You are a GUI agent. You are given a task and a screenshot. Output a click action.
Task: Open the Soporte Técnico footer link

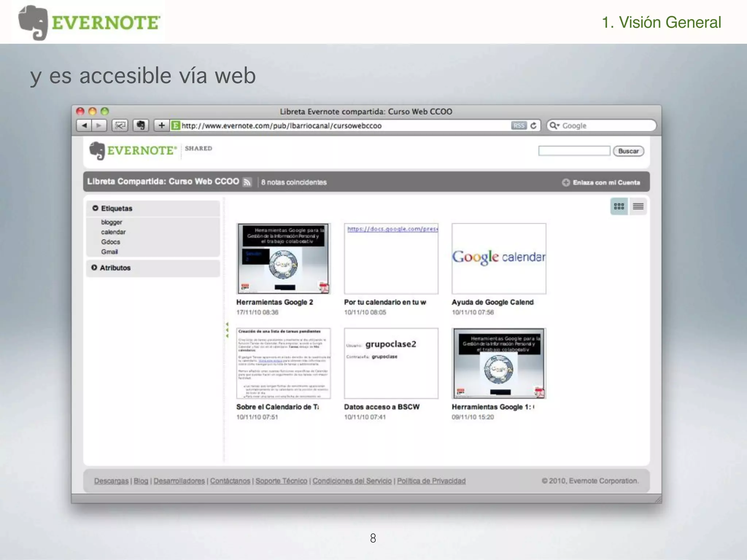point(281,481)
